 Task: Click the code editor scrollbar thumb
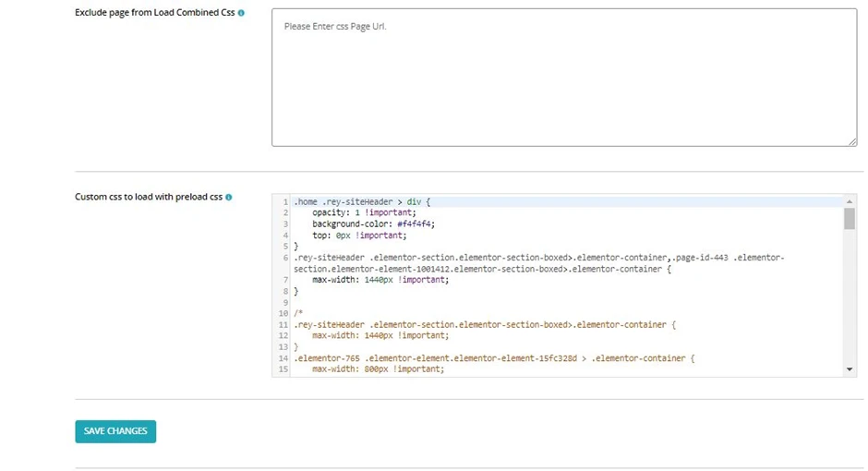(850, 218)
